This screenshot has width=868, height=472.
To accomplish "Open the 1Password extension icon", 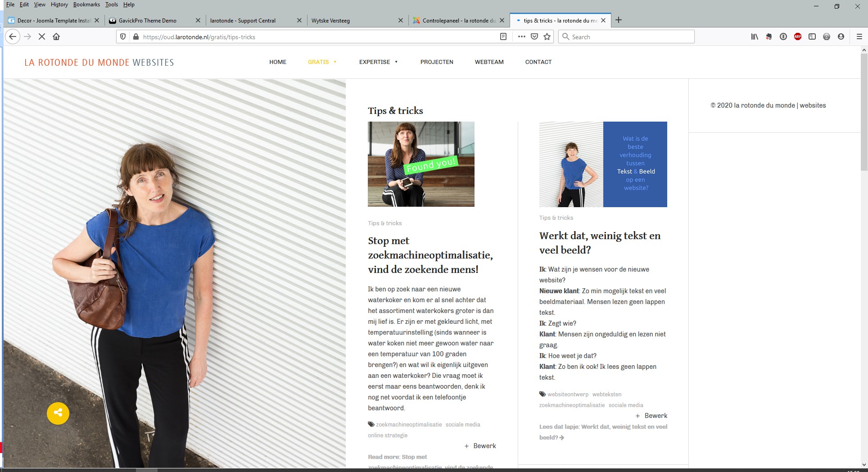I will coord(783,37).
